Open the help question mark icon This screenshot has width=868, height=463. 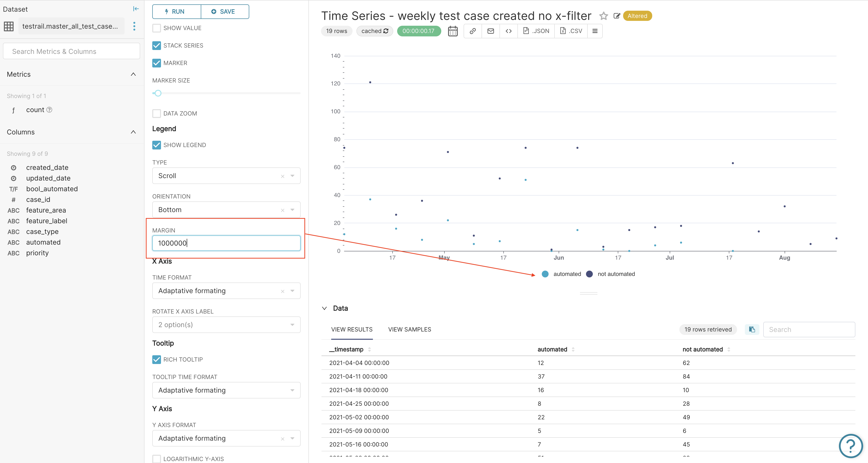pyautogui.click(x=851, y=446)
